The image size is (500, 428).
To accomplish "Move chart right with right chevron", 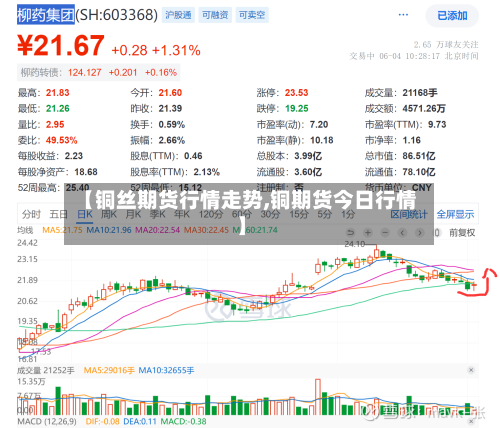I will coord(420,232).
